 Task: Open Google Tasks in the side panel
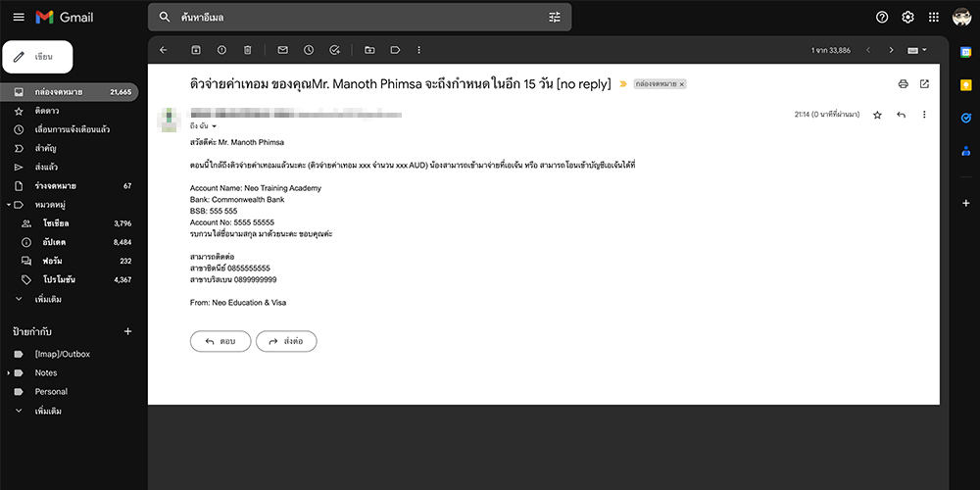[x=965, y=118]
